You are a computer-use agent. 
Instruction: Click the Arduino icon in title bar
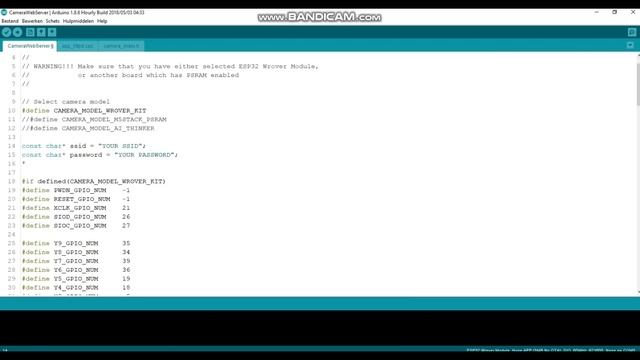4,13
